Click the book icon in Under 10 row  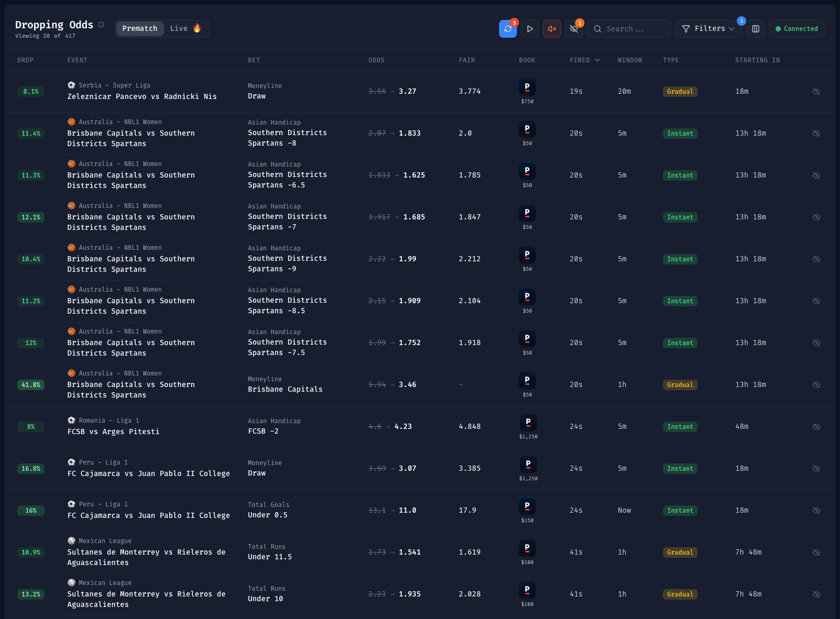point(527,590)
